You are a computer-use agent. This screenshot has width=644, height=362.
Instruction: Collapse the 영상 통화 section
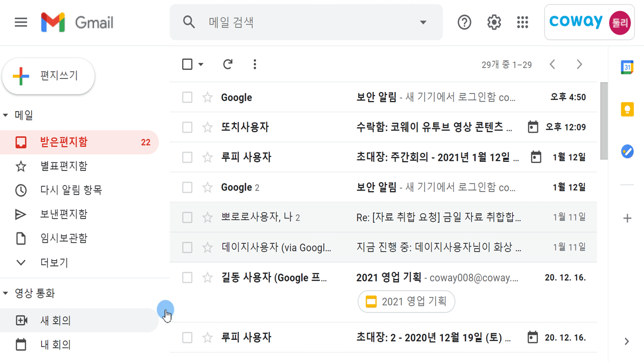coord(6,293)
